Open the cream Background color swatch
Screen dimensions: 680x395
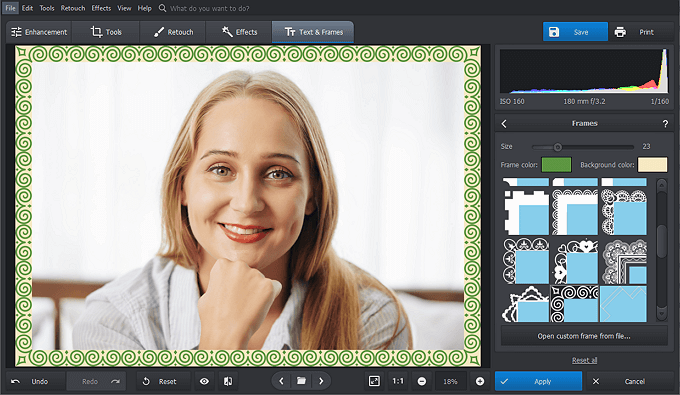(652, 165)
